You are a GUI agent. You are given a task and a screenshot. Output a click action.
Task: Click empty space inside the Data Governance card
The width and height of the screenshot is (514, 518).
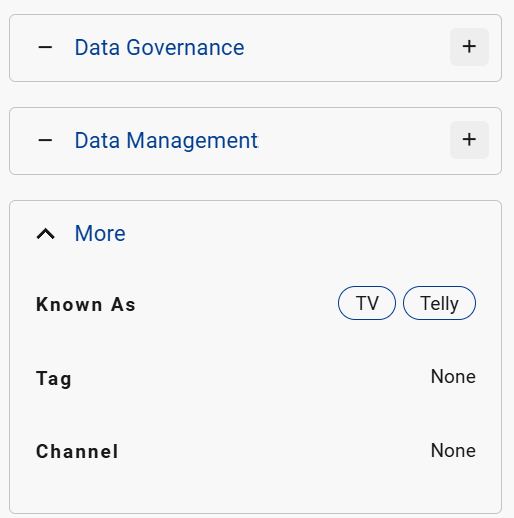coord(347,48)
